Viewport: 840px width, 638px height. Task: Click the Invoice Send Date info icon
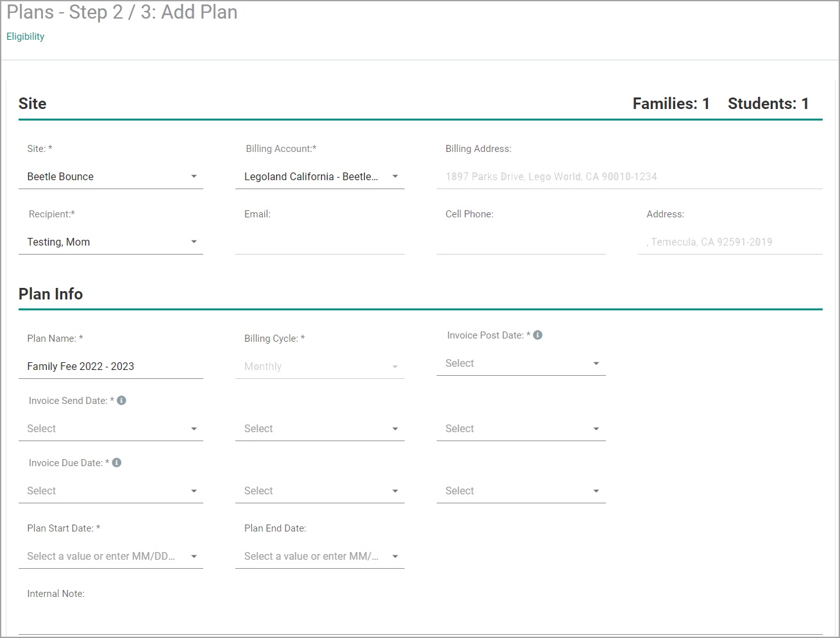(122, 400)
